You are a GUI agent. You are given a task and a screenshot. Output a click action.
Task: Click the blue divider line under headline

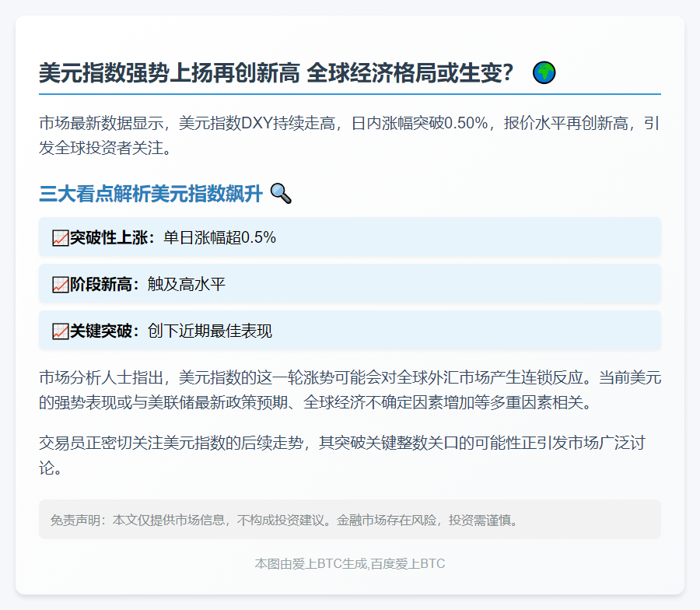click(349, 94)
